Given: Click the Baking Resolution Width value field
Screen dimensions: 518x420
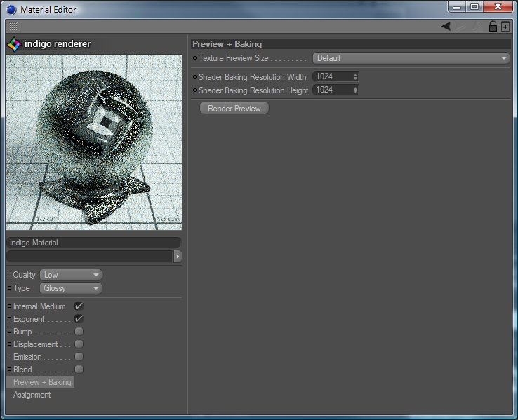Looking at the screenshot, I should [x=333, y=77].
